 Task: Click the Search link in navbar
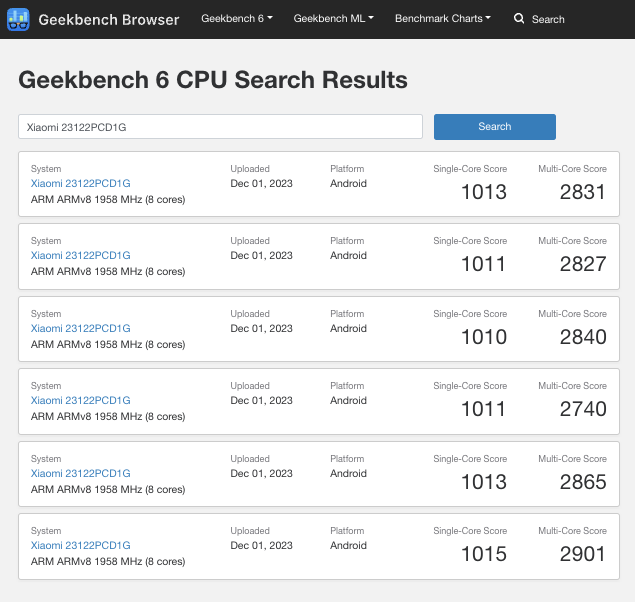click(547, 19)
